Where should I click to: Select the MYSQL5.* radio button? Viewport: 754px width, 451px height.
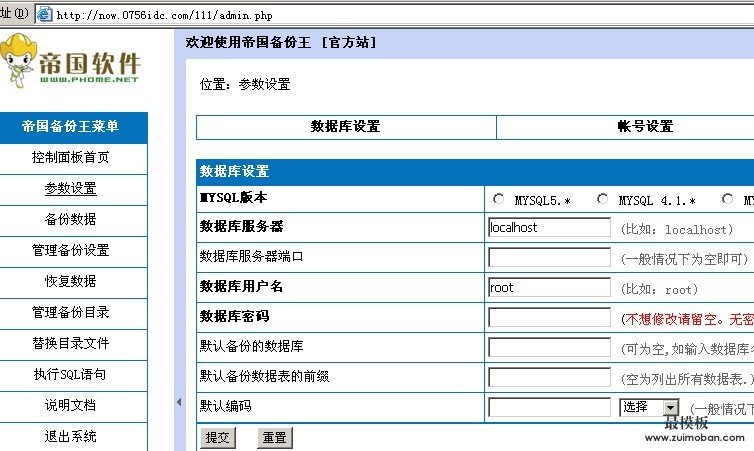pyautogui.click(x=498, y=199)
